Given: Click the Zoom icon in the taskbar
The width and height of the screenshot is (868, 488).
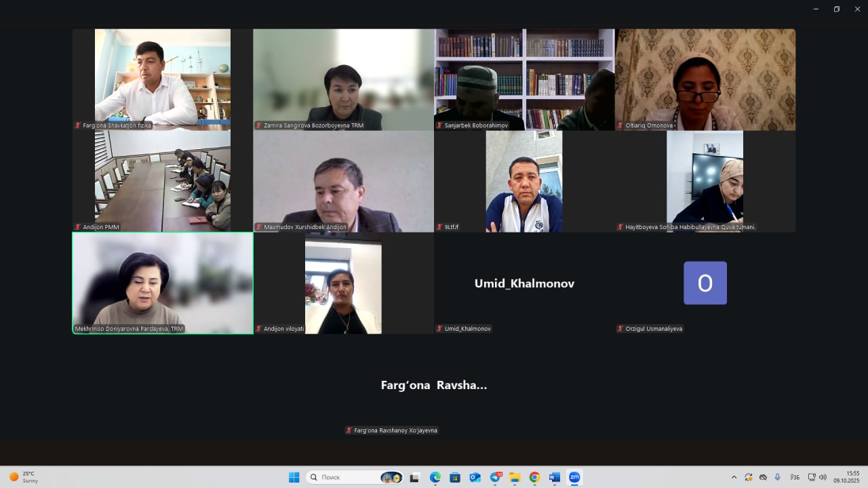Looking at the screenshot, I should click(574, 477).
